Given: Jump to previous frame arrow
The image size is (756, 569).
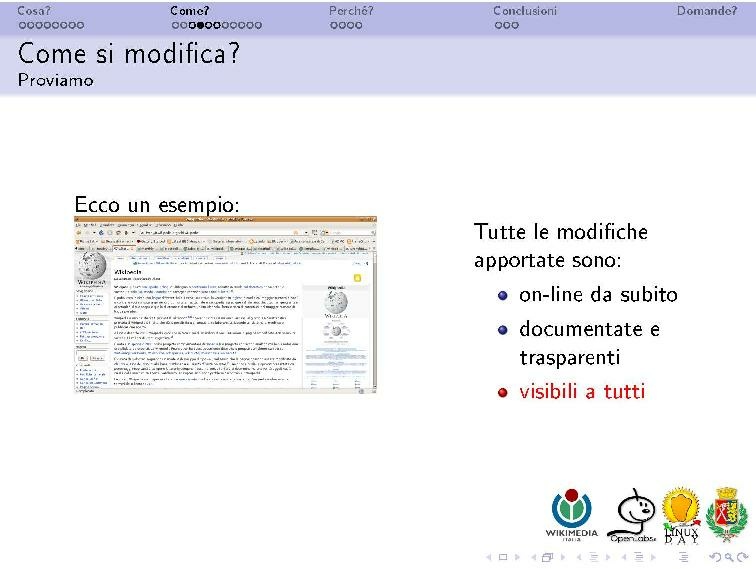Looking at the screenshot, I should (x=534, y=557).
